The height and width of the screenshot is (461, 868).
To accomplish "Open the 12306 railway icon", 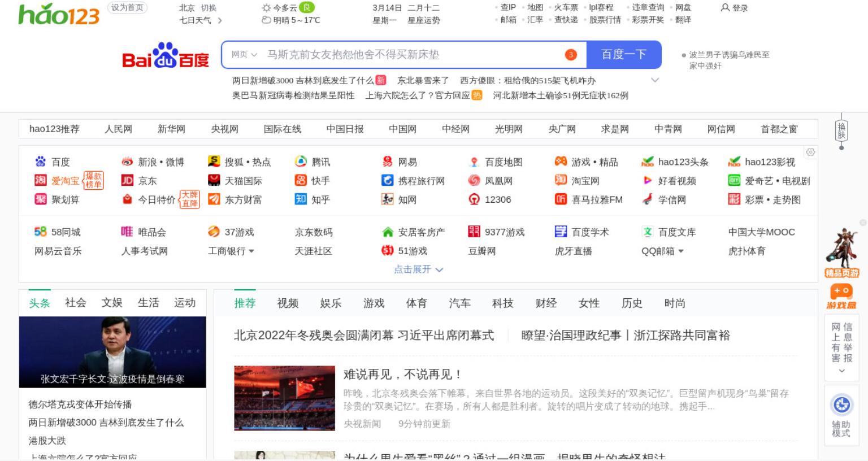I will [474, 199].
